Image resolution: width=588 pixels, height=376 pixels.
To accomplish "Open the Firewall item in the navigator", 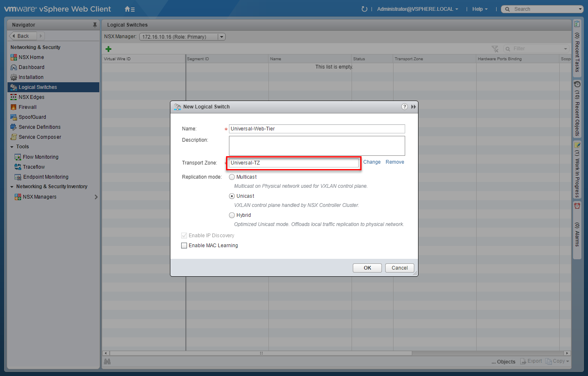I will [27, 107].
